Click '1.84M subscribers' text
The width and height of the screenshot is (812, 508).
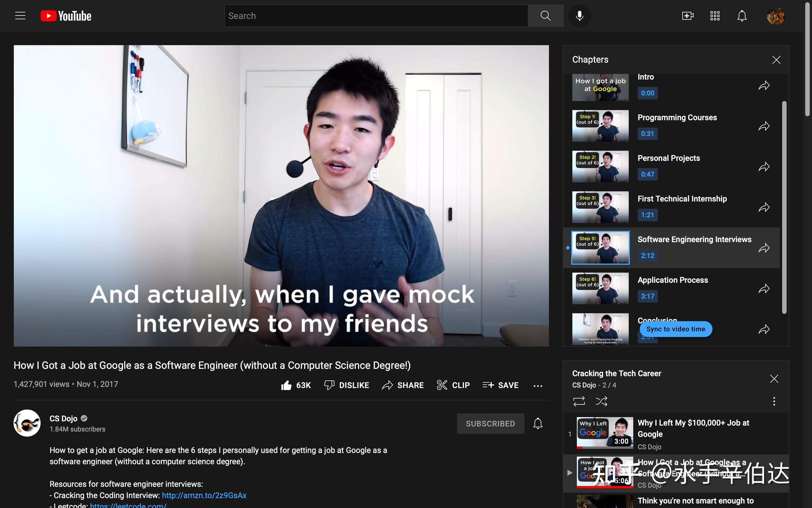[78, 429]
